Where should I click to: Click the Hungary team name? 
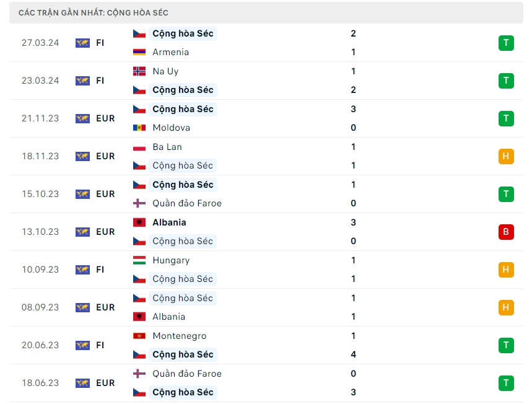click(171, 260)
